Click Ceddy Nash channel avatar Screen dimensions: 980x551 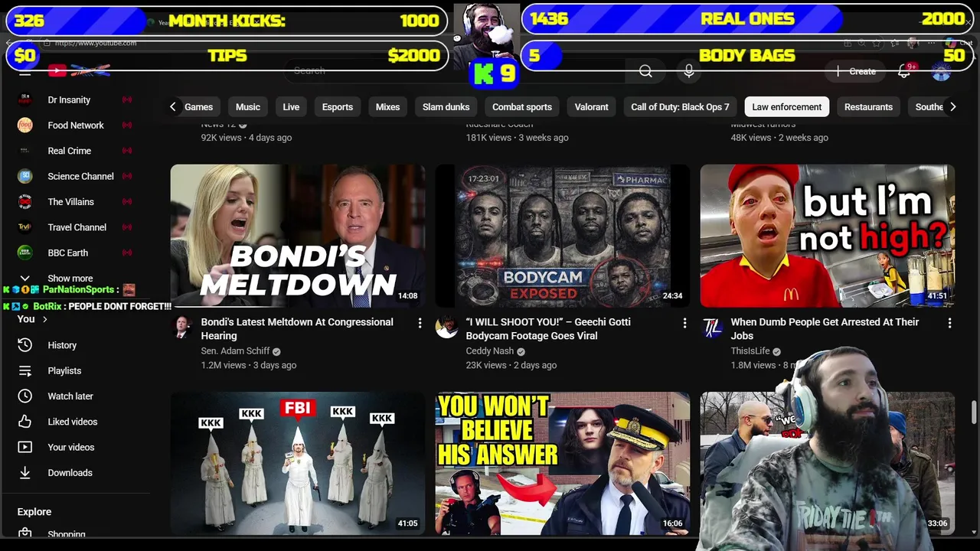[x=446, y=327]
